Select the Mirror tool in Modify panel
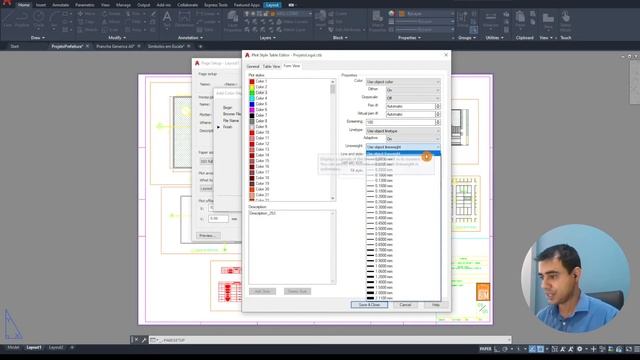The image size is (640, 360). click(x=110, y=22)
